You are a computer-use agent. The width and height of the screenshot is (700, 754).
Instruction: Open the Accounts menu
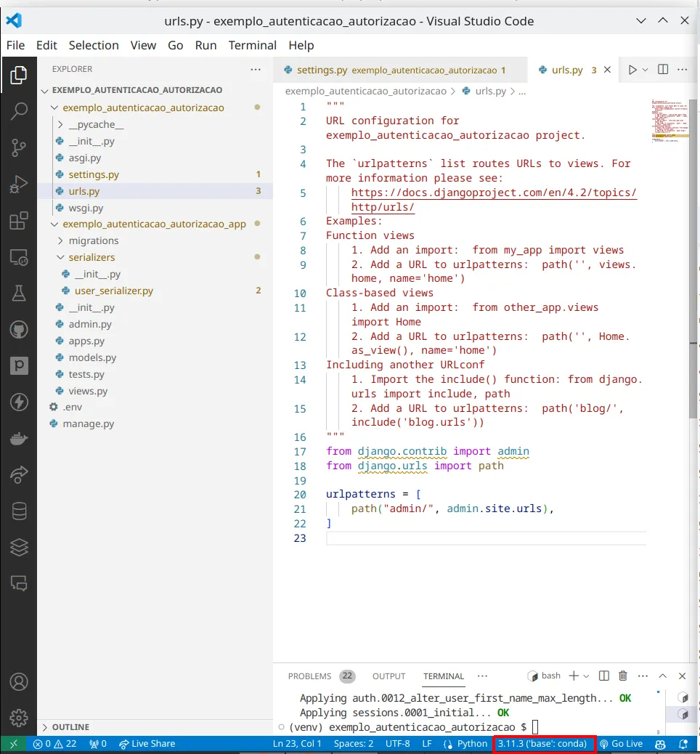coord(19,682)
